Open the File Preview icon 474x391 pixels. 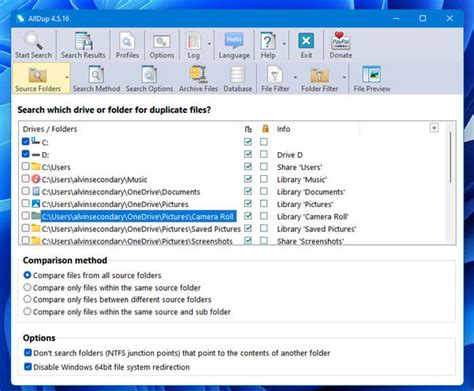click(x=372, y=75)
